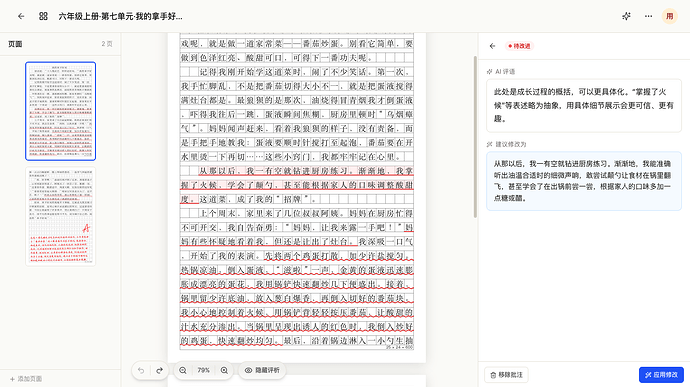Click 添加页面 to add a page
690x387 pixels.
click(26, 379)
